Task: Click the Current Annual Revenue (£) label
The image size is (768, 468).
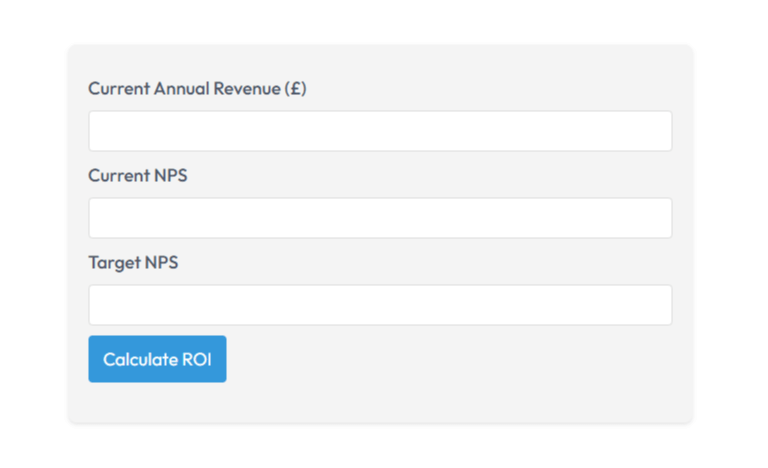Action: [197, 89]
